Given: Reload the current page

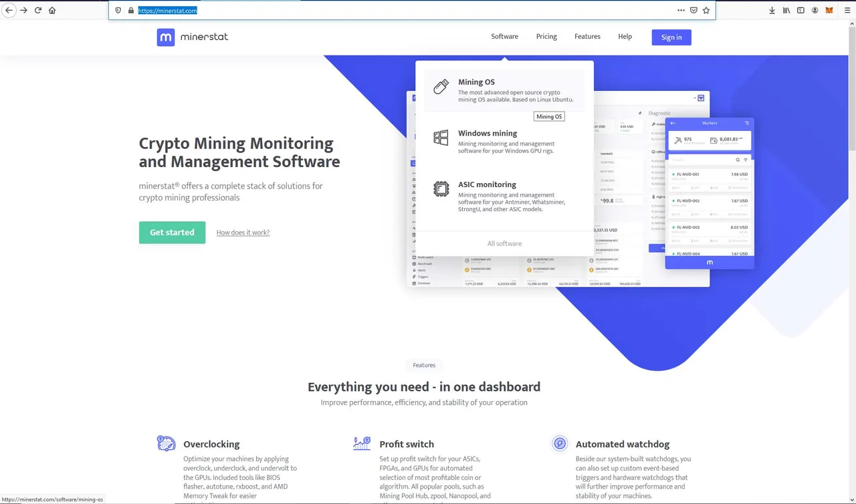Looking at the screenshot, I should (38, 10).
